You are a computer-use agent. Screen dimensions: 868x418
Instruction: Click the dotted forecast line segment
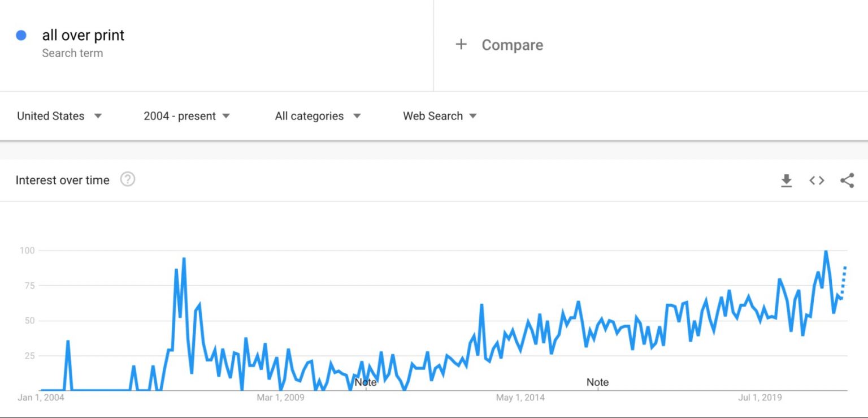tap(844, 280)
